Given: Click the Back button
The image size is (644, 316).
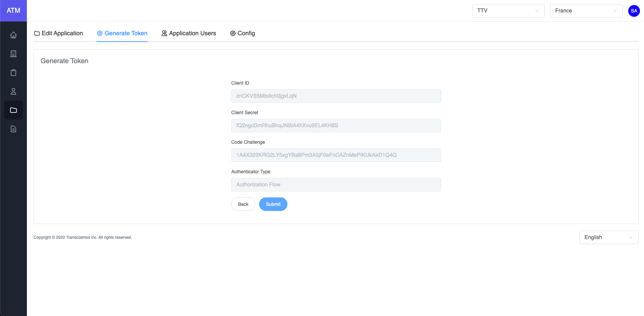Looking at the screenshot, I should tap(243, 204).
